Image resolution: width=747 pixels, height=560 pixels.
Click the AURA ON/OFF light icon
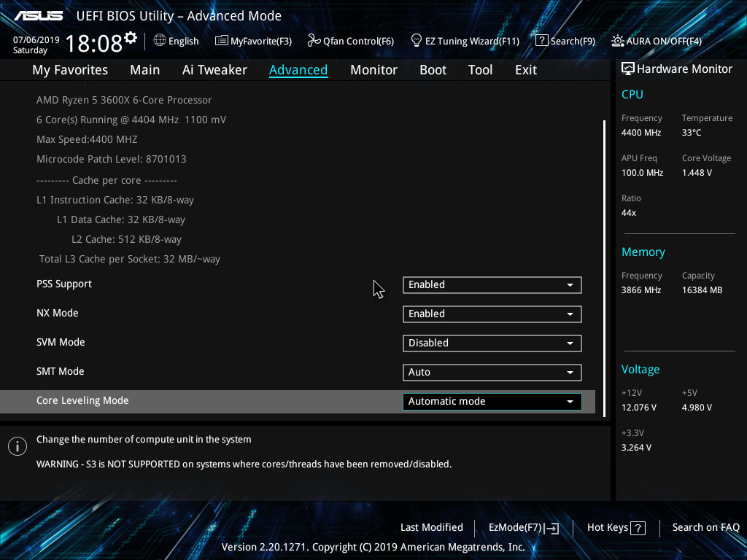(617, 41)
